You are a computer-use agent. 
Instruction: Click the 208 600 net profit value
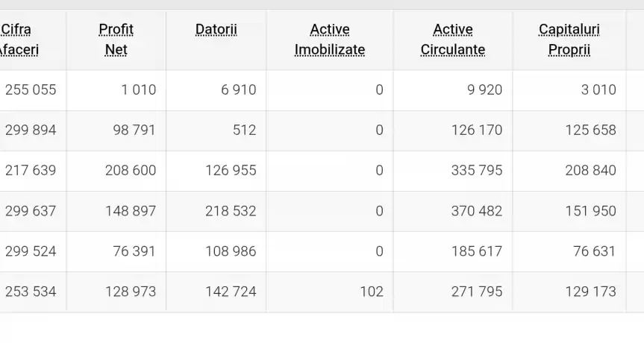(x=131, y=171)
